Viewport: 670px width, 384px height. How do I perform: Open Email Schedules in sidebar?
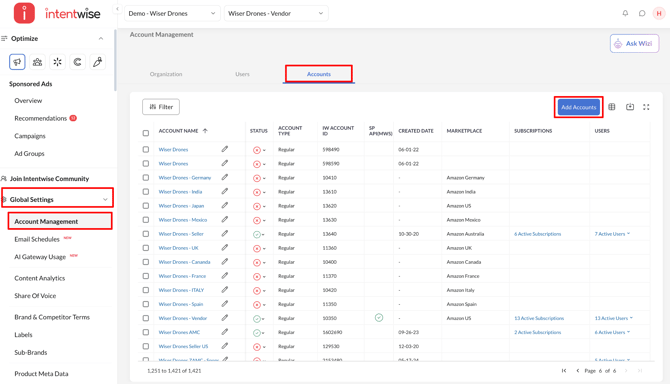coord(37,239)
